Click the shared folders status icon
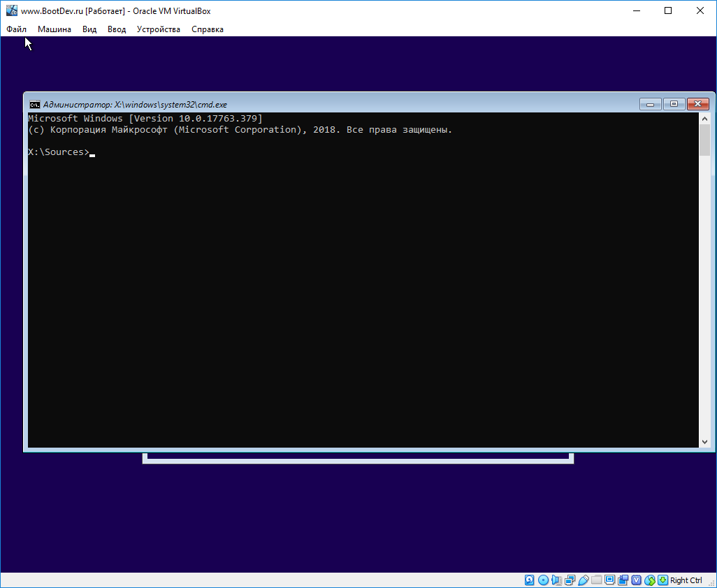The height and width of the screenshot is (588, 717). [596, 580]
